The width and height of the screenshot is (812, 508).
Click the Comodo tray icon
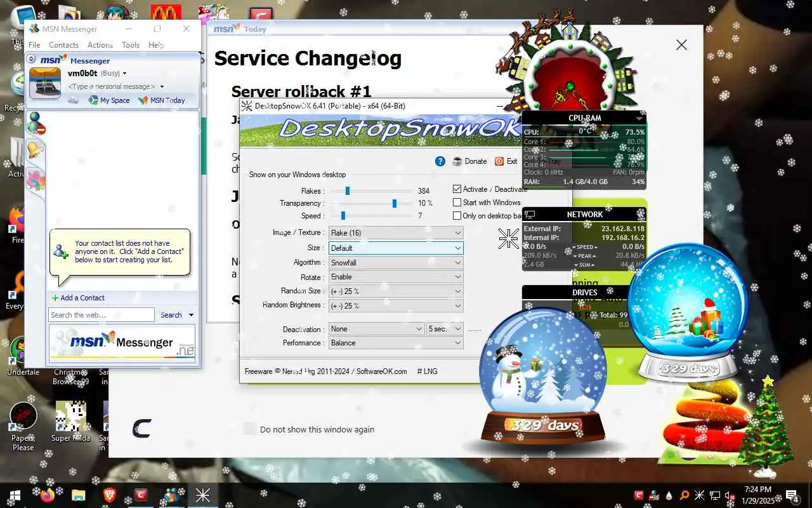tap(639, 495)
